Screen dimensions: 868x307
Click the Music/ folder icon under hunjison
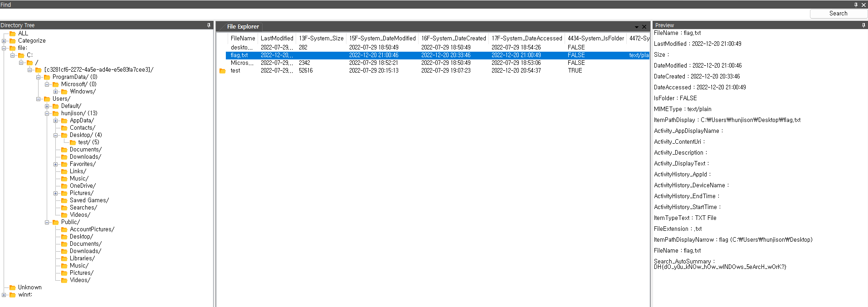(x=64, y=179)
